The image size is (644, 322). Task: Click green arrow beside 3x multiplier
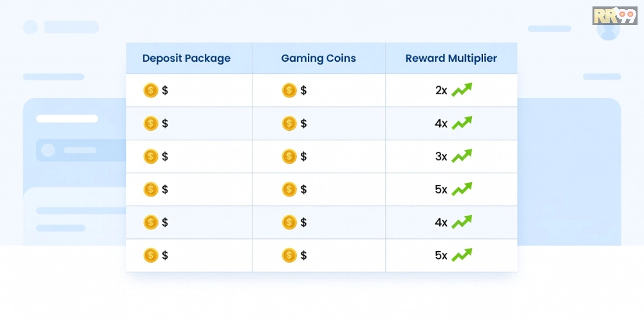click(x=462, y=156)
